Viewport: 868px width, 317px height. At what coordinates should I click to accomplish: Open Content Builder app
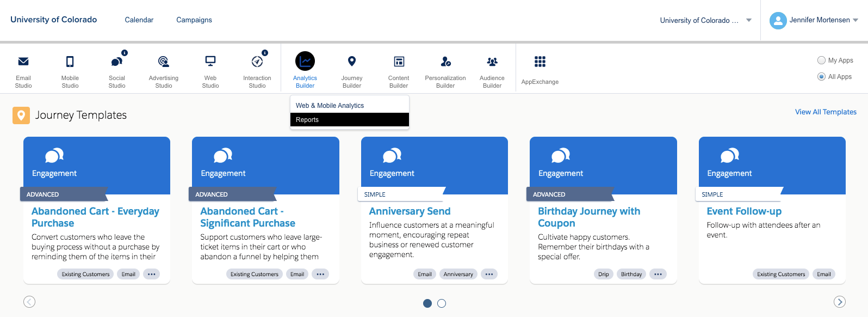click(399, 71)
